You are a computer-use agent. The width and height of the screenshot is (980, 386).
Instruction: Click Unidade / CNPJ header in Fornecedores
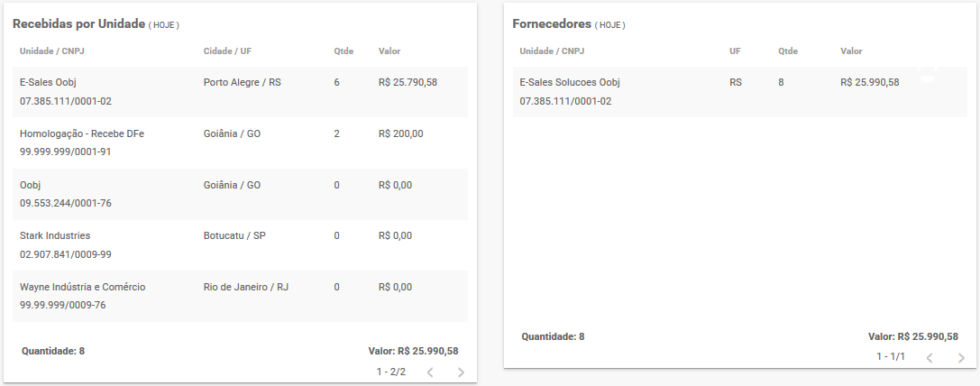(x=552, y=51)
